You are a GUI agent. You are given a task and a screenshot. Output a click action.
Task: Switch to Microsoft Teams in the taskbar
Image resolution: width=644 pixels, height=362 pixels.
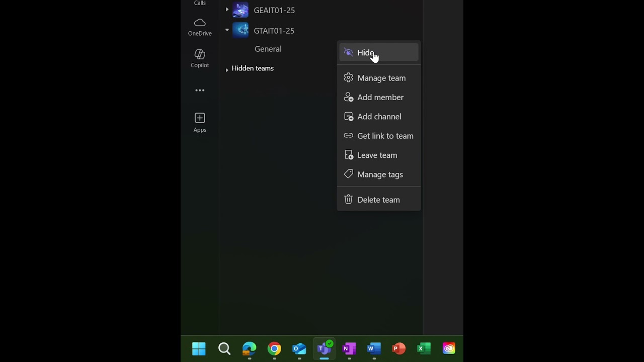click(x=324, y=348)
